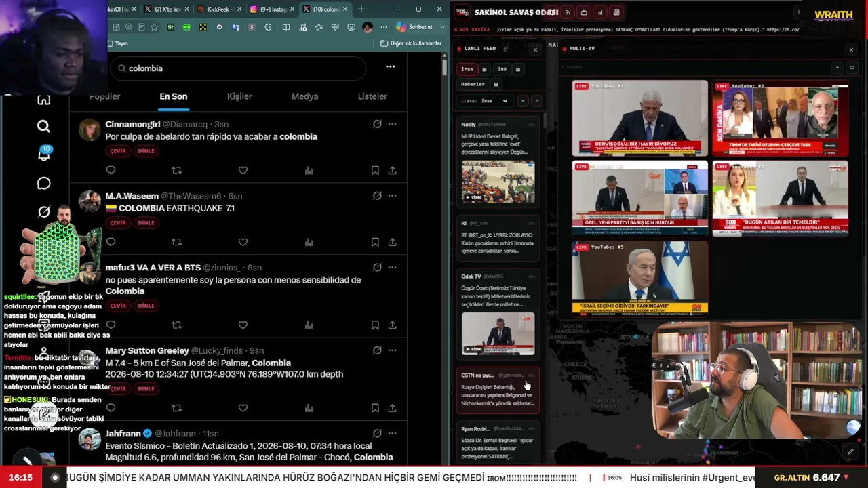Open more options on the Jahfrann tweet
868x488 pixels.
click(x=392, y=434)
